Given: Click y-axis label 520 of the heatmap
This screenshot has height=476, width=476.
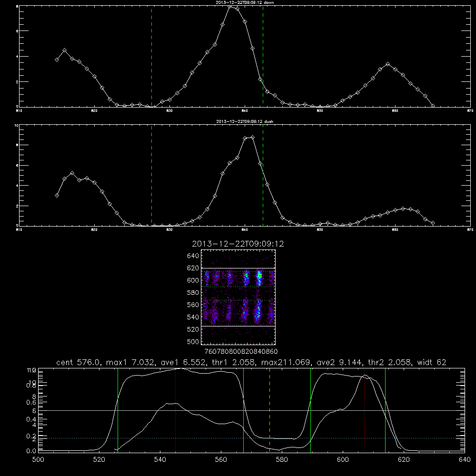Looking at the screenshot, I should pos(193,329).
